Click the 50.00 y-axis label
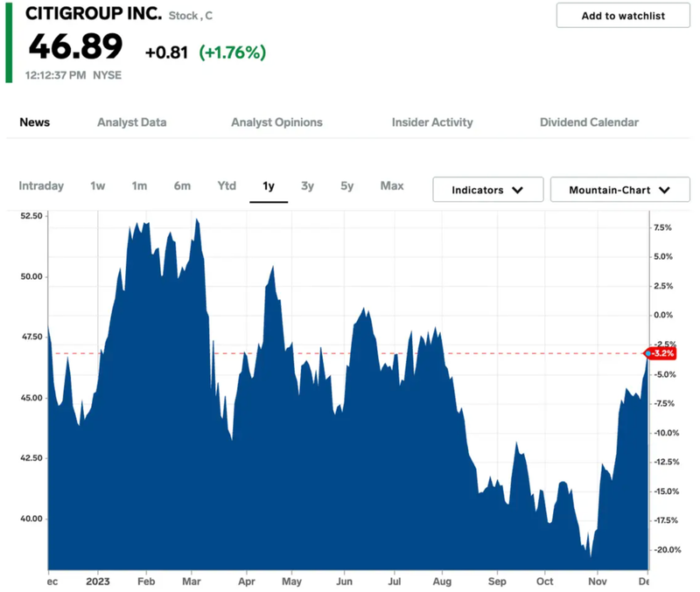This screenshot has width=700, height=592. coord(31,276)
